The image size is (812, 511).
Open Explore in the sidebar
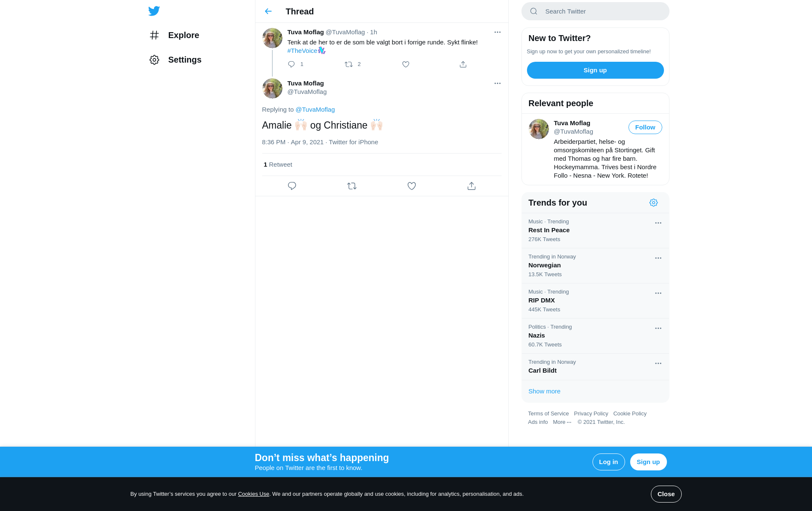[174, 35]
